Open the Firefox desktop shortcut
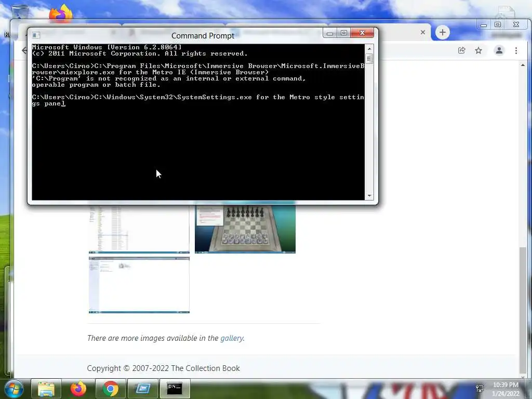The image size is (532, 399). pos(60,14)
